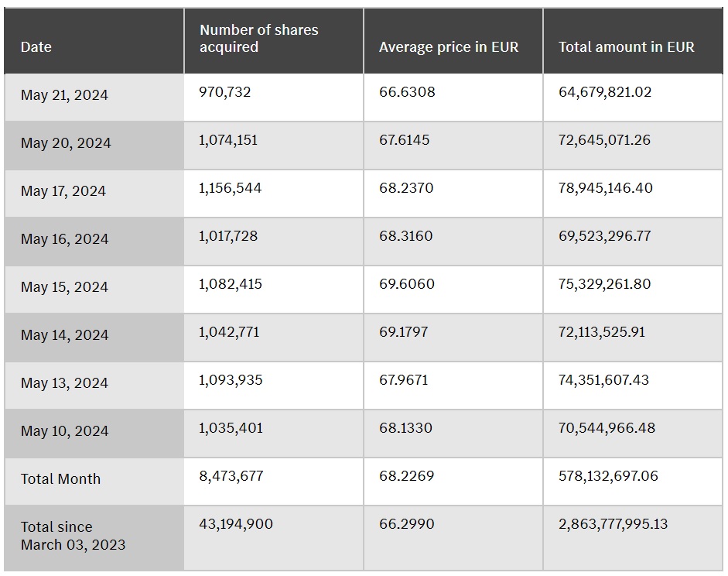Click the Total amount in EUR header
The height and width of the screenshot is (576, 728).
point(627,47)
